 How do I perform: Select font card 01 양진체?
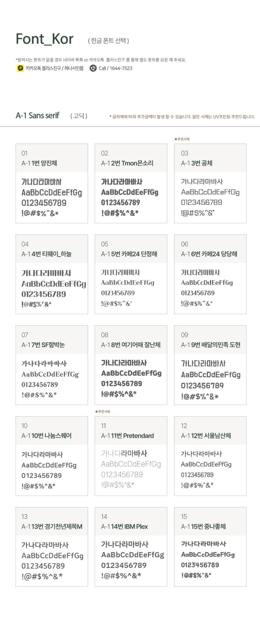52,183
